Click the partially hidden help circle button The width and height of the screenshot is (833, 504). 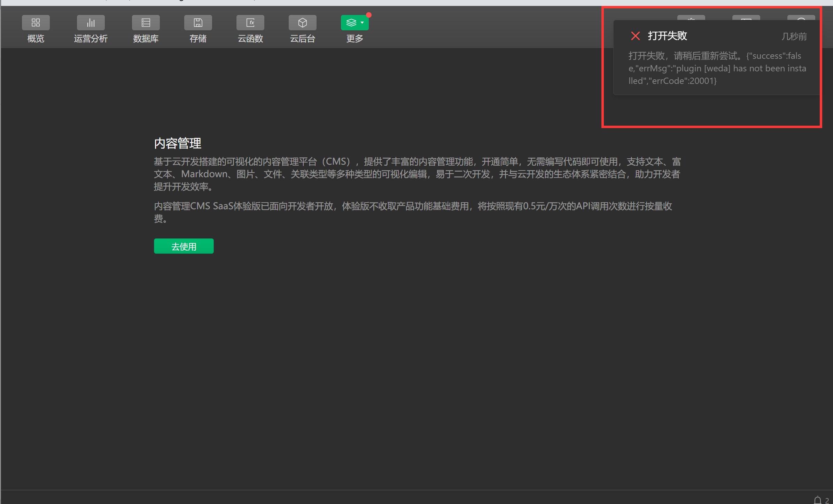801,17
